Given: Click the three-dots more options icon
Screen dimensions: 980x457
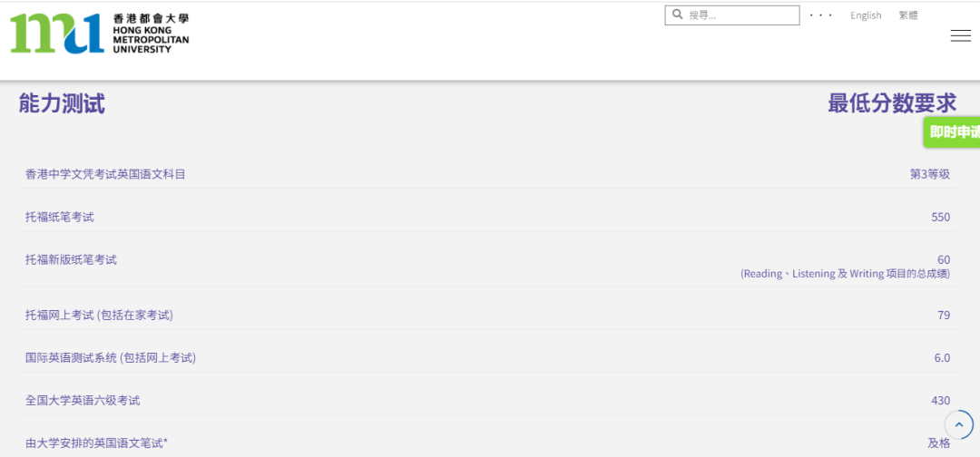Looking at the screenshot, I should pyautogui.click(x=820, y=15).
